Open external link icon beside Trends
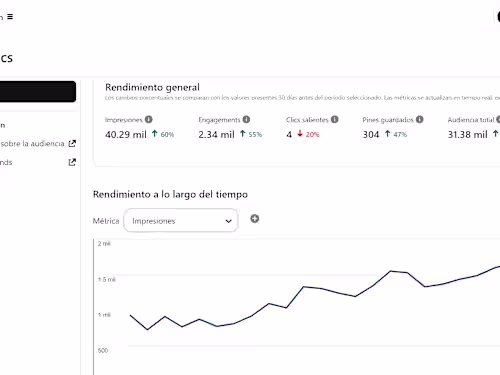 pyautogui.click(x=72, y=162)
